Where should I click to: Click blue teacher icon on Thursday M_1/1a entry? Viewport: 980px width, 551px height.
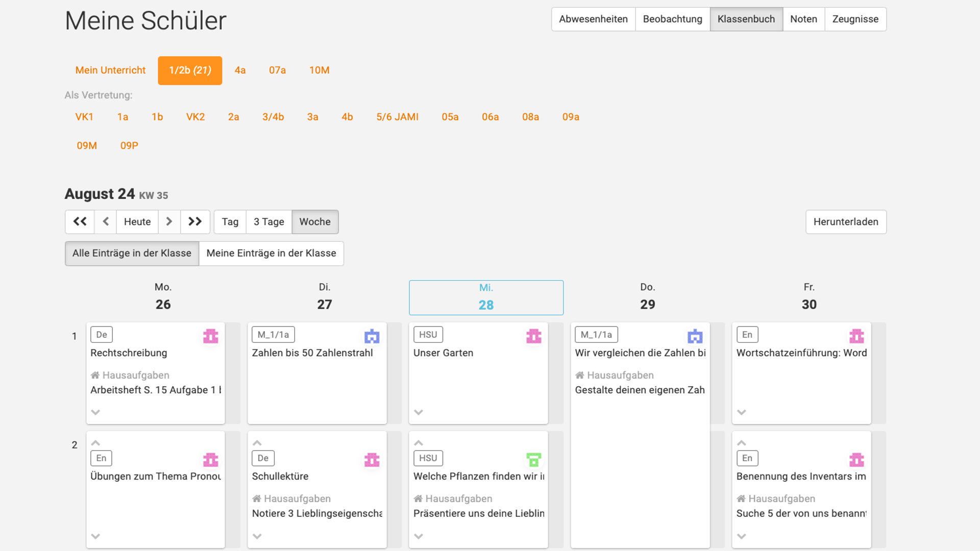coord(695,336)
